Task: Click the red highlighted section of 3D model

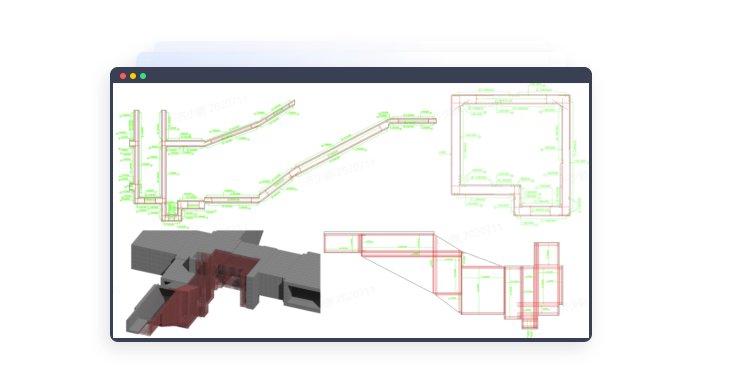Action: (208, 288)
